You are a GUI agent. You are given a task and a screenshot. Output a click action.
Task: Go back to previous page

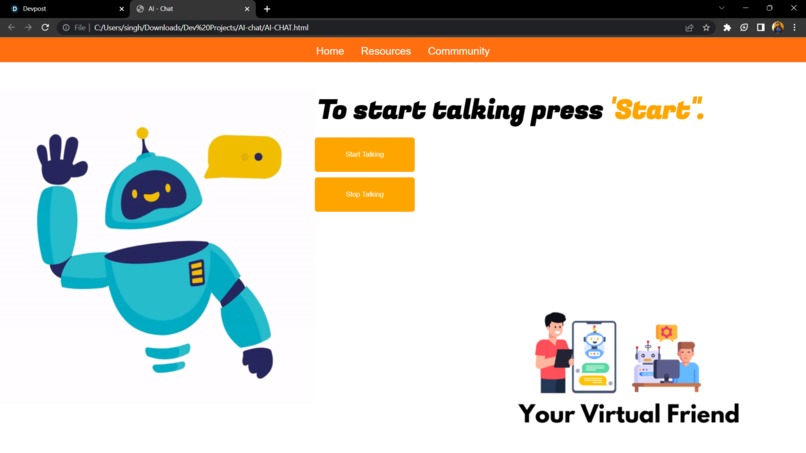pyautogui.click(x=11, y=28)
